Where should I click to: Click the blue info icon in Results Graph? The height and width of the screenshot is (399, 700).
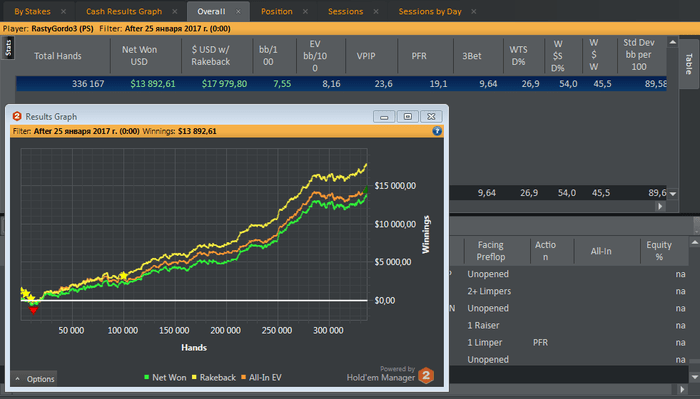437,131
